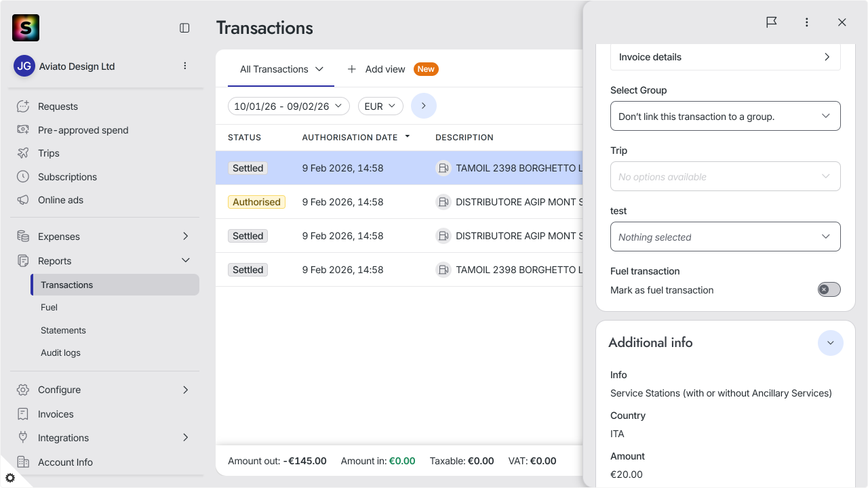This screenshot has height=488, width=868.
Task: Click the Pre-approved spend icon
Action: (x=23, y=130)
